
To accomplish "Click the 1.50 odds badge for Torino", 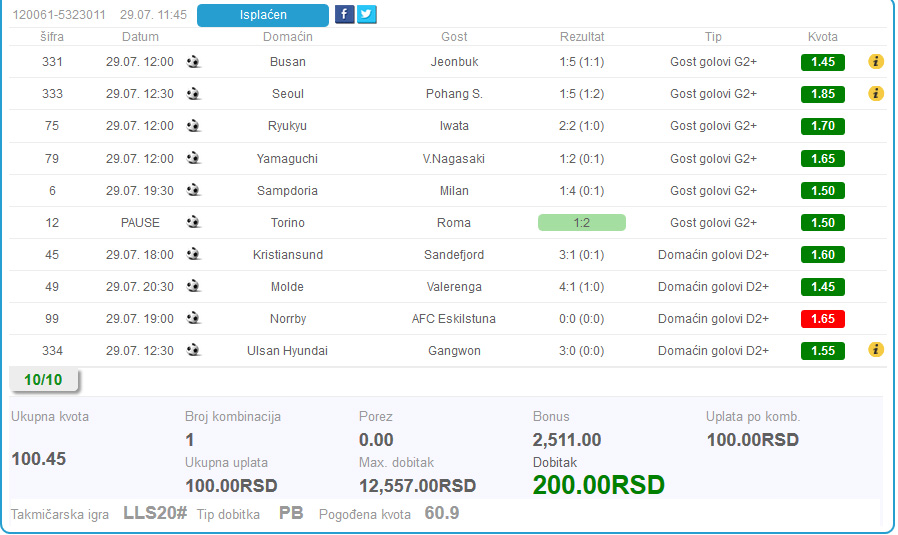I will click(822, 223).
